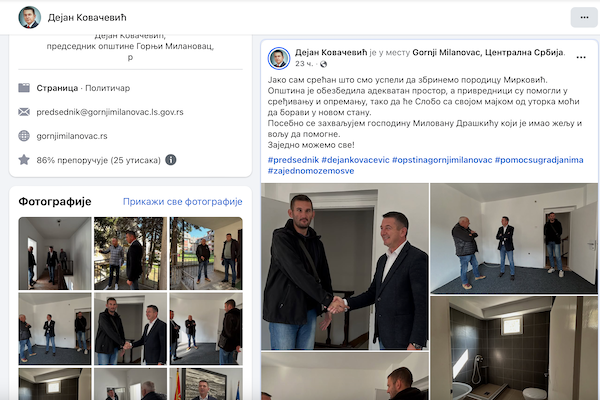Click the info icon beside 86% препоручује
The image size is (600, 400).
point(171,160)
